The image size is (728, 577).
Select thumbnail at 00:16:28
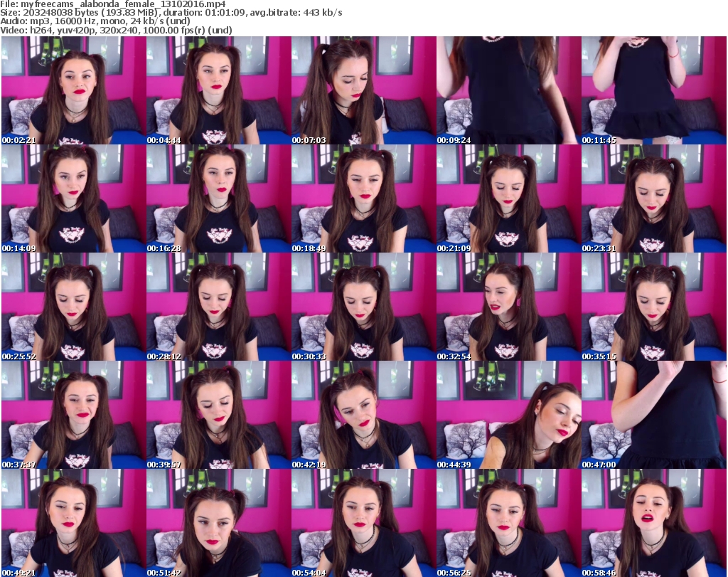(x=219, y=198)
